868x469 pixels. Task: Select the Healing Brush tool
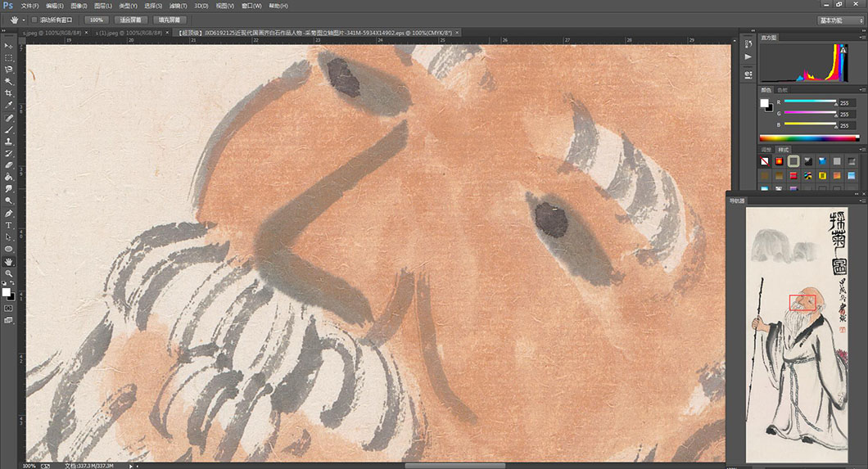pos(8,119)
